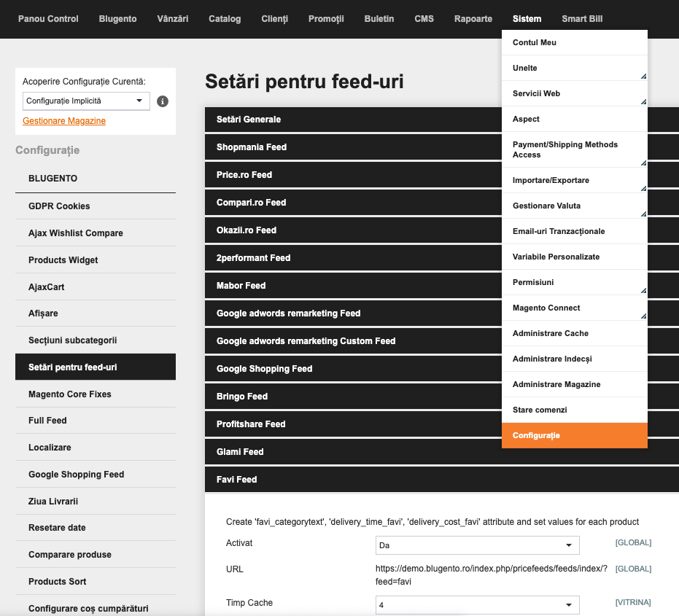
Task: Open Payment/Shipping Methods Access submenu
Action: (x=574, y=149)
